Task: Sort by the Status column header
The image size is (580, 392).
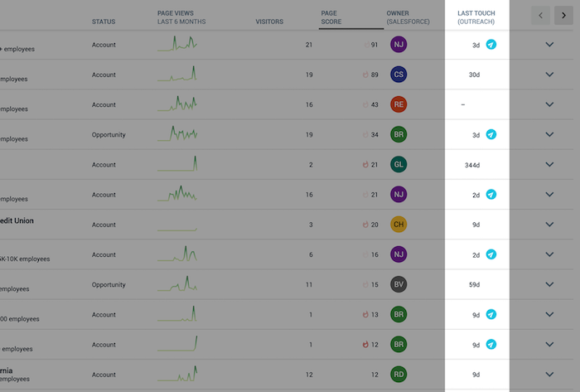Action: click(x=104, y=22)
